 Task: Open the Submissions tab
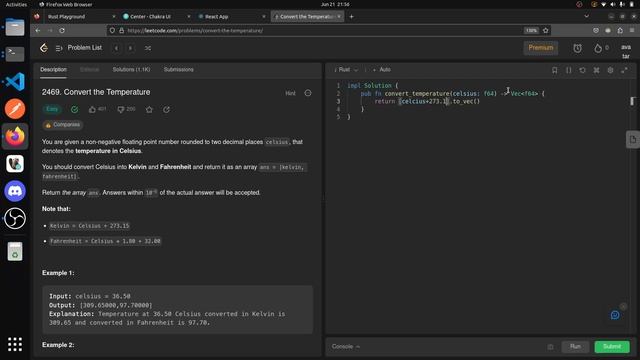pyautogui.click(x=178, y=70)
